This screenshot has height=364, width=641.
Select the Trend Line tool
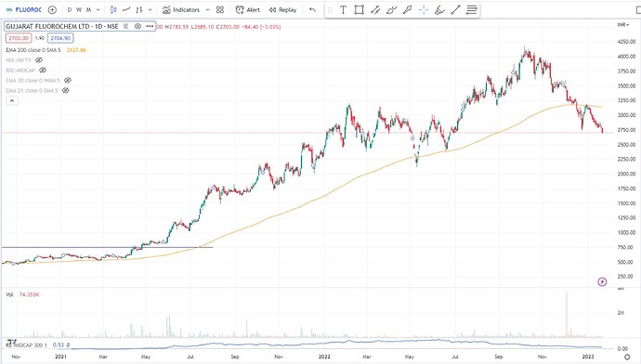[455, 10]
